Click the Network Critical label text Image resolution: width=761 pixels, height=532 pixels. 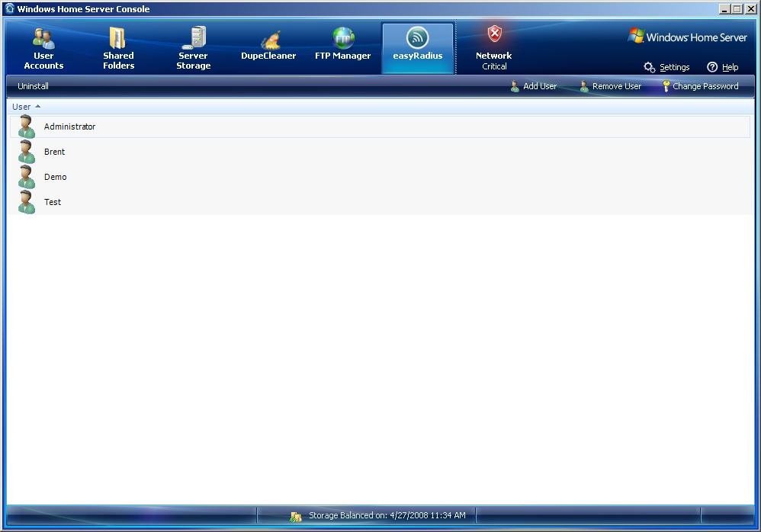494,61
